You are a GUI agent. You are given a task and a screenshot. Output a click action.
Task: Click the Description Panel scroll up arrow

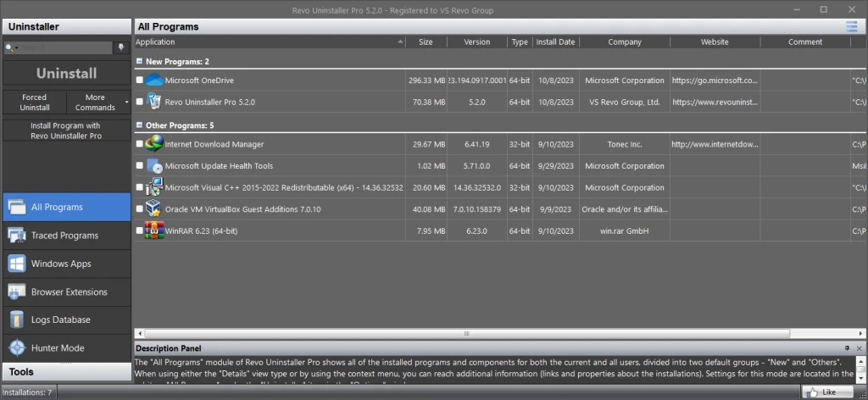coord(861,361)
